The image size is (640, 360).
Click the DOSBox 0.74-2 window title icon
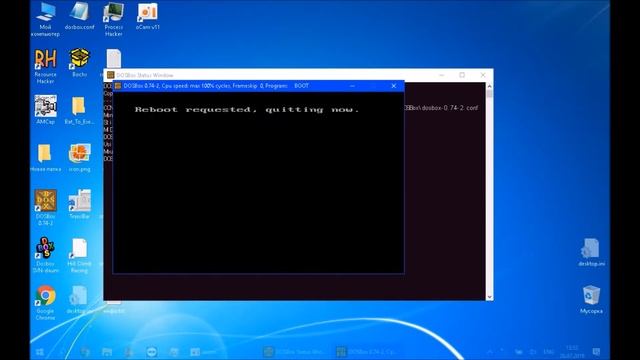coord(118,86)
